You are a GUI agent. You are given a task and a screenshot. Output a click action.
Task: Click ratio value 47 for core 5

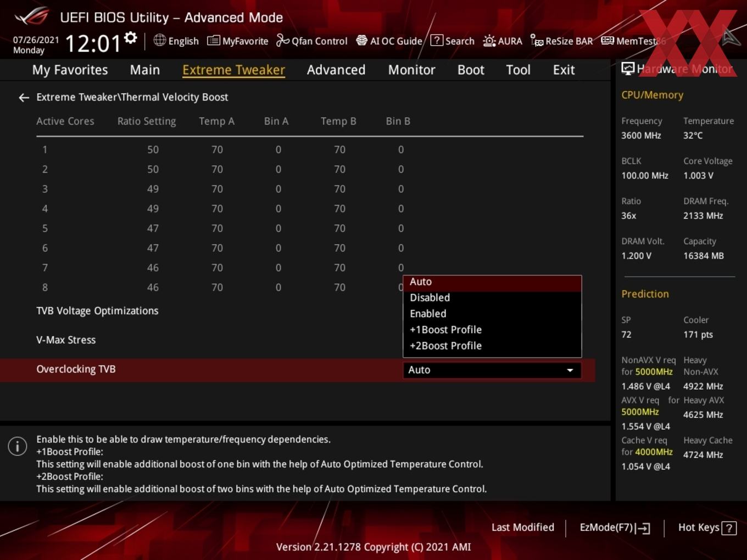[153, 228]
